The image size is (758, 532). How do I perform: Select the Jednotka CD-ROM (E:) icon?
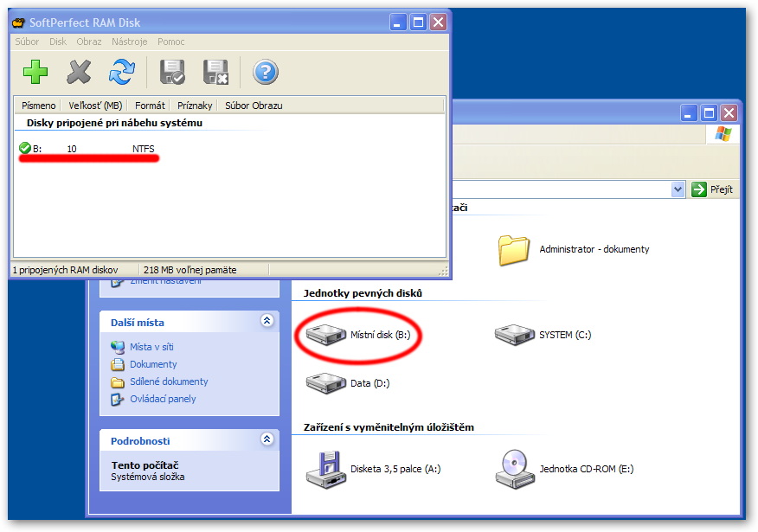(x=515, y=469)
